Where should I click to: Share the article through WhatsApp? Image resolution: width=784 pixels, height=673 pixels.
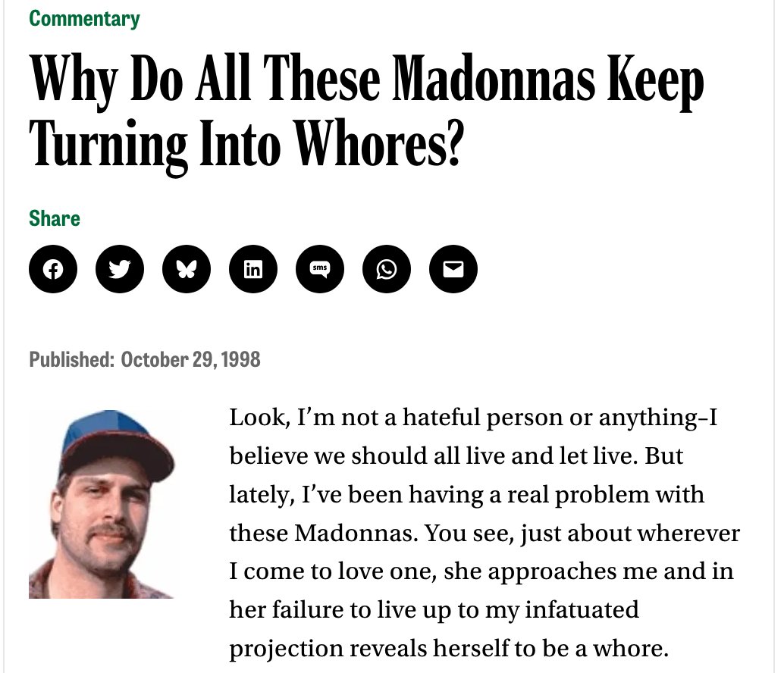pos(387,269)
